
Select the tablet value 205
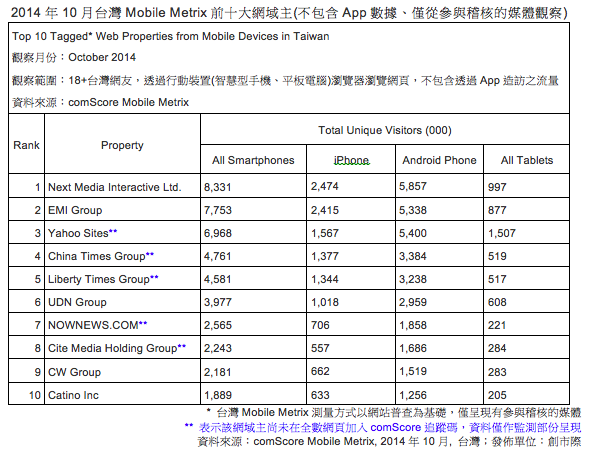[497, 395]
